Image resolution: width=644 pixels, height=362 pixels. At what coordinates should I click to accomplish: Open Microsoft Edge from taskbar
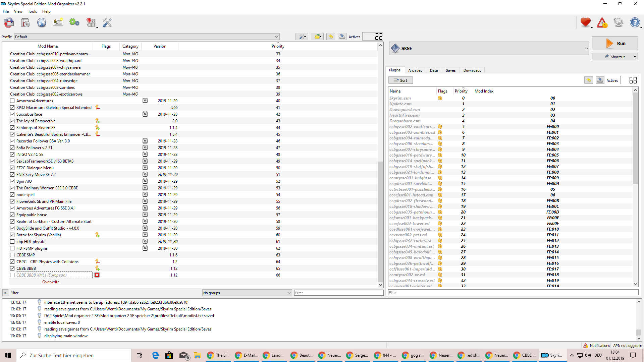155,355
